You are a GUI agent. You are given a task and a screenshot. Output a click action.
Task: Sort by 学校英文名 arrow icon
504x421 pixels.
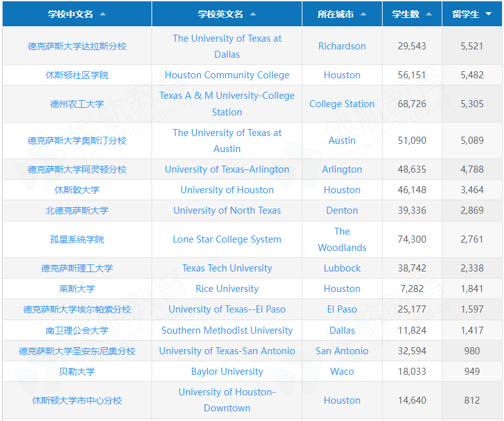tap(253, 14)
